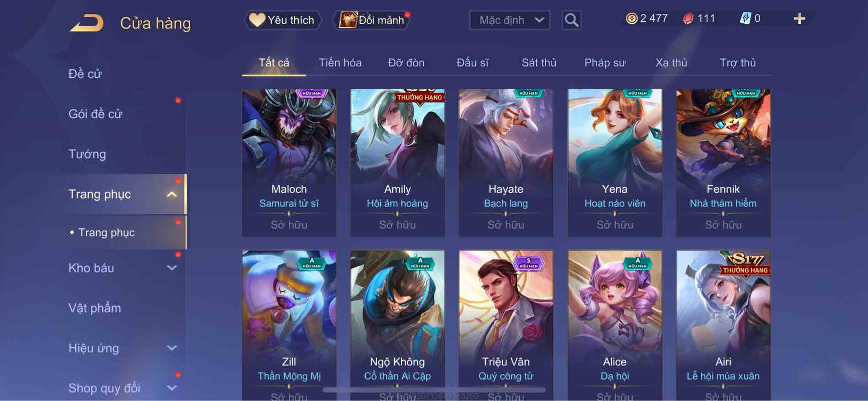Go to Tướng in sidebar
Viewport: 868px width, 401px height.
tap(87, 154)
